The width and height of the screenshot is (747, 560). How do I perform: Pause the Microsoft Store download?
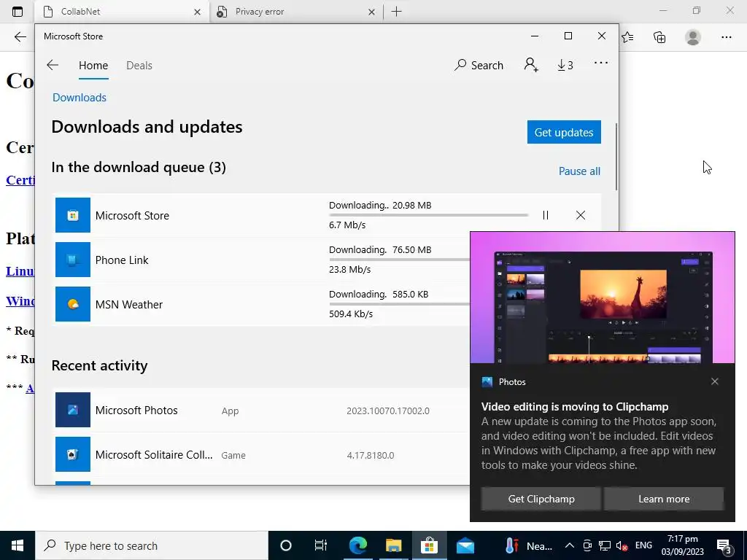546,215
